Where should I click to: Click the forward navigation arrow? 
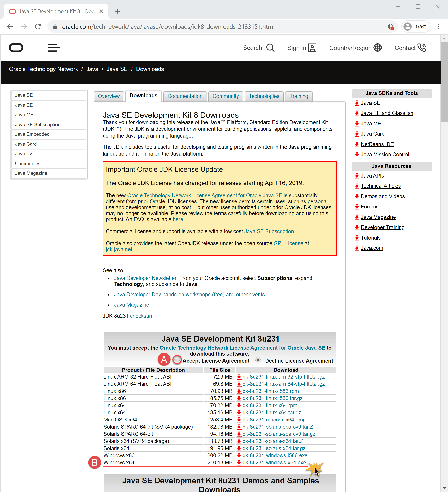[x=24, y=26]
